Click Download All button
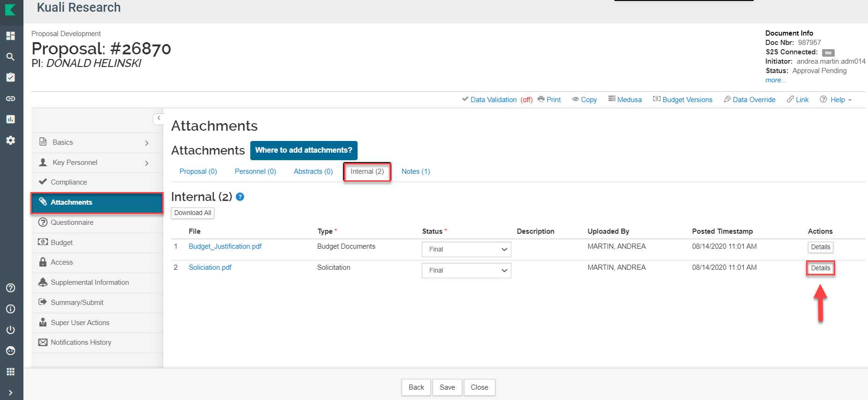This screenshot has width=868, height=400. 193,213
